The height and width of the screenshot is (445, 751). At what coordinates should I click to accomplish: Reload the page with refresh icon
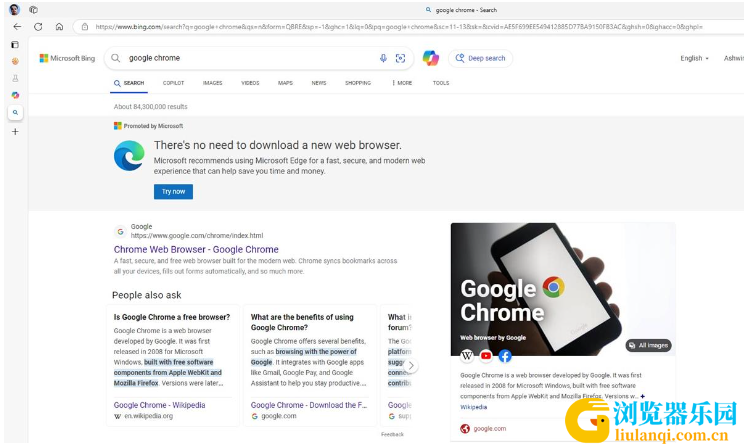pyautogui.click(x=38, y=27)
